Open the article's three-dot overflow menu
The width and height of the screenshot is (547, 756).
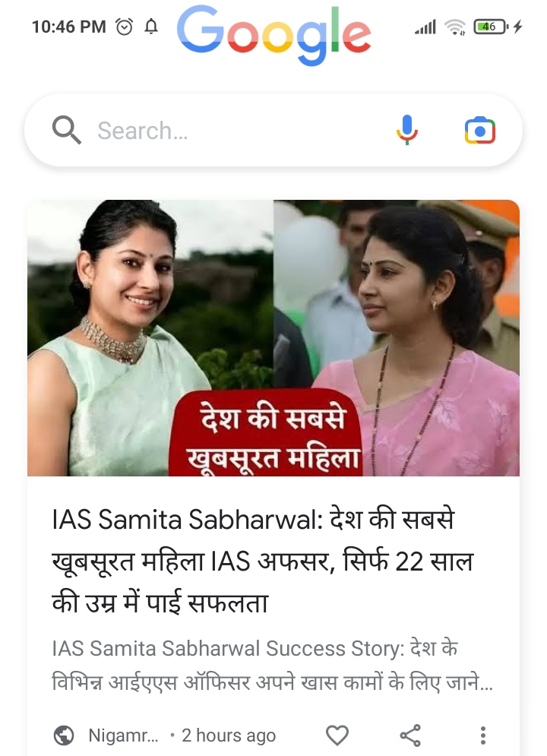[x=483, y=735]
